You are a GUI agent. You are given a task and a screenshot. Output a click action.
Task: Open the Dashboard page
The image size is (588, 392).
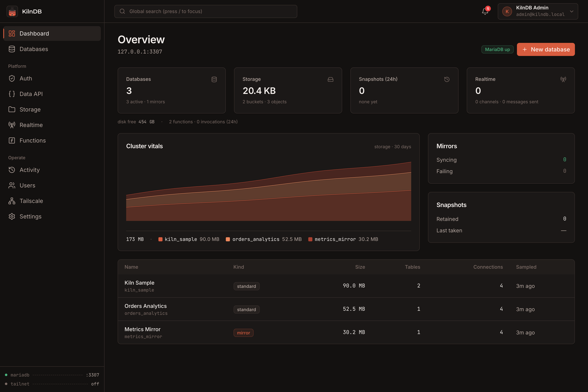click(x=52, y=33)
